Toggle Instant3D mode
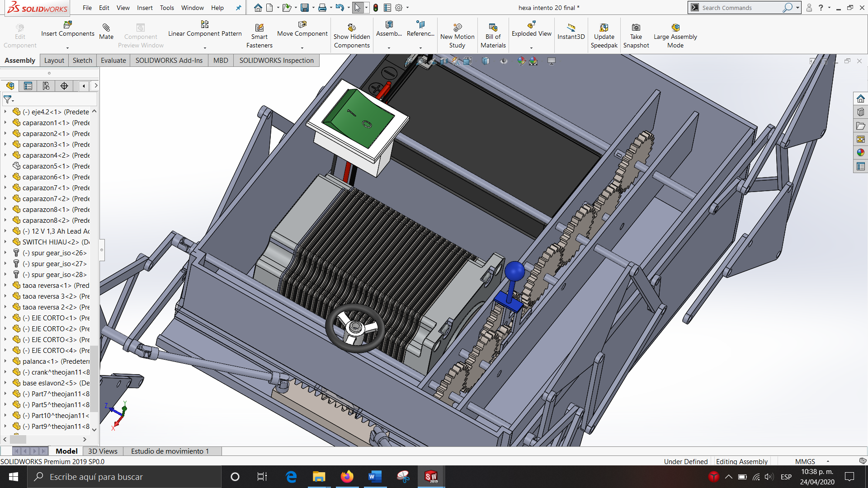 571,32
